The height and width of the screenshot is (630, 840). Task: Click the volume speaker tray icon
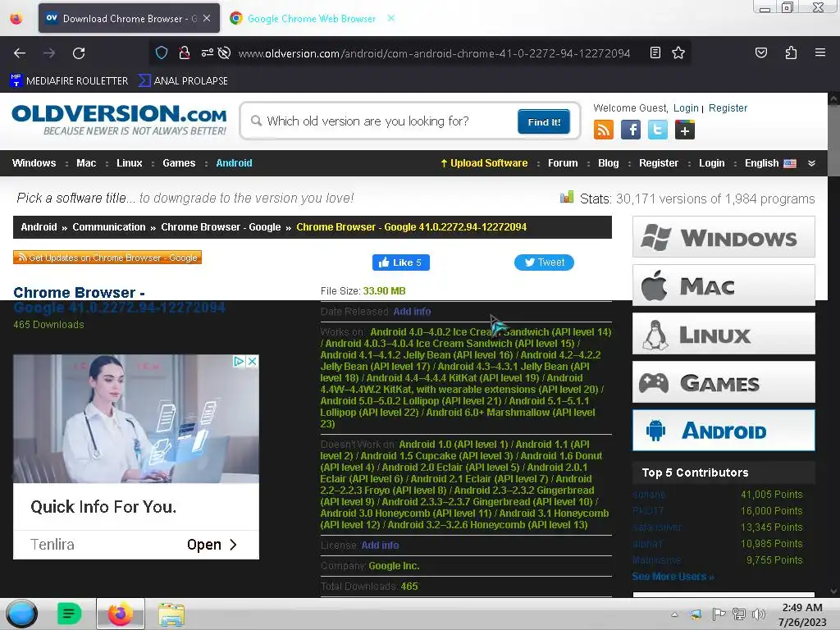coord(758,614)
